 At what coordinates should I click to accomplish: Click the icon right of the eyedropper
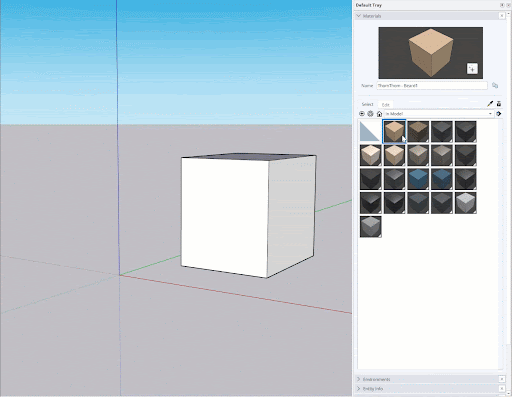point(499,104)
